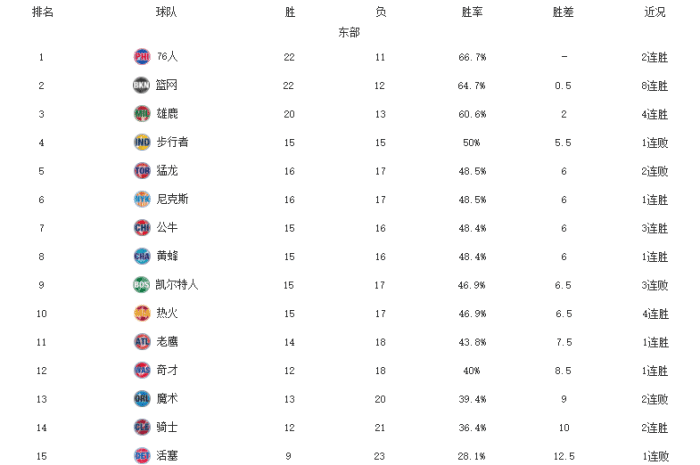Sort by the 胜差 column header

(564, 12)
